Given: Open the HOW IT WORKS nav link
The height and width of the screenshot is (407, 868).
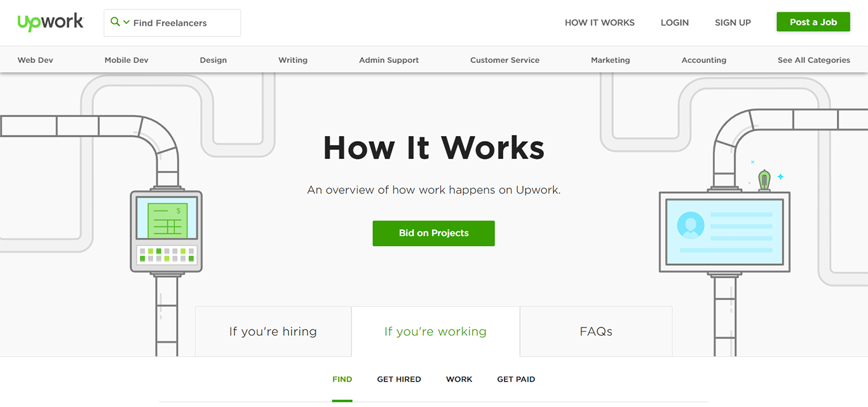Looking at the screenshot, I should pos(600,22).
